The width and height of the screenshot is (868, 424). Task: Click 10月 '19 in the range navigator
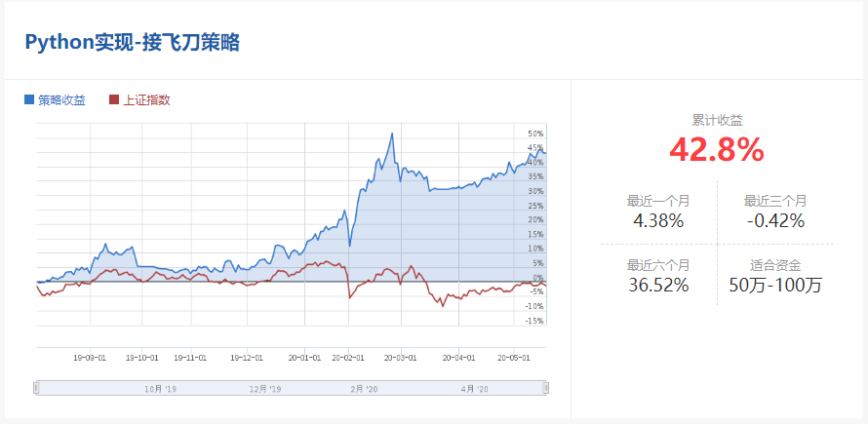click(159, 389)
